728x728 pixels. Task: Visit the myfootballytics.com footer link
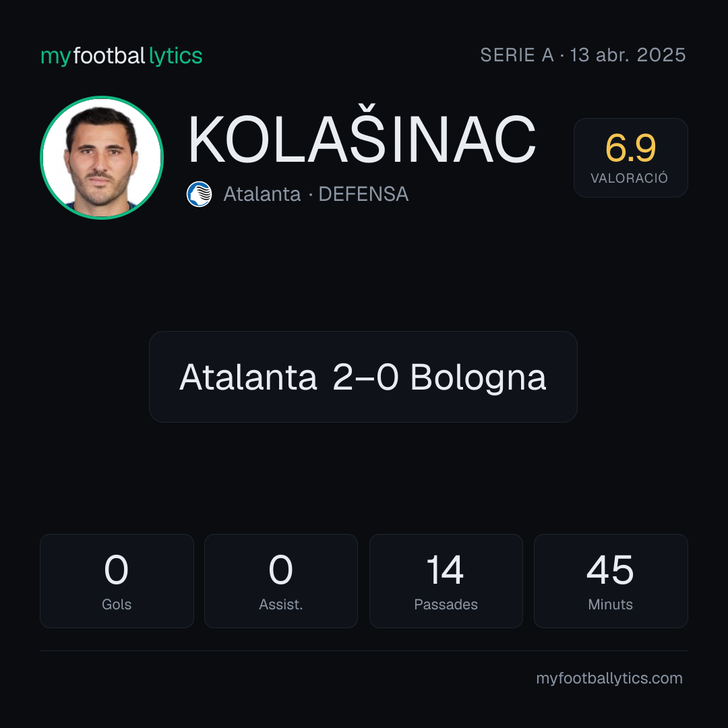[x=609, y=678]
